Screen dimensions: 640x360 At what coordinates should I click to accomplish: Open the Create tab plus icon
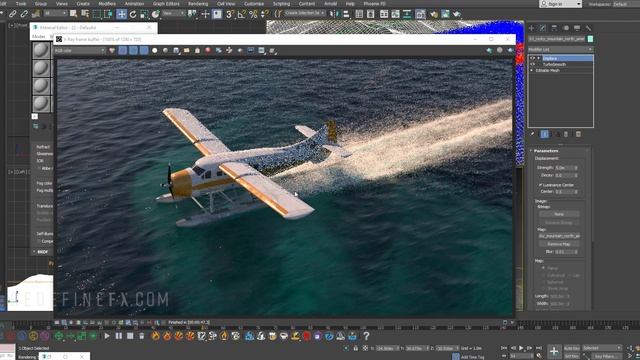pos(531,28)
